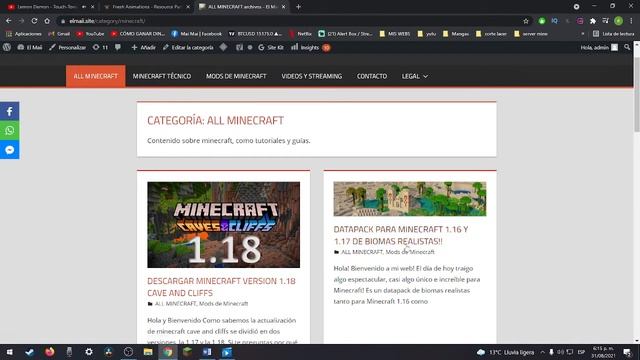Open Insights stats in admin bar
Screen dimensions: 640x360
[310, 47]
